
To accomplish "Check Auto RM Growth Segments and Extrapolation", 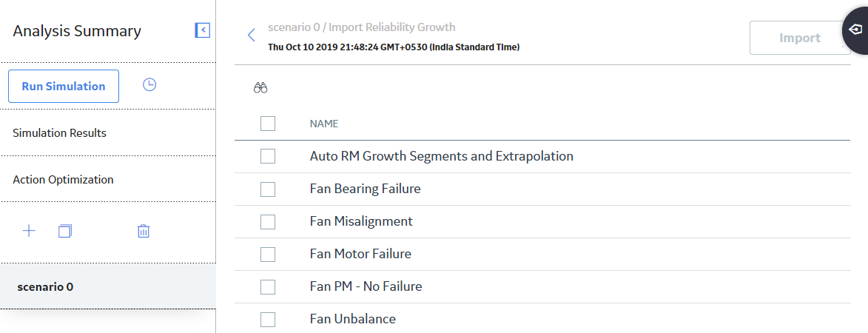I will pyautogui.click(x=268, y=157).
